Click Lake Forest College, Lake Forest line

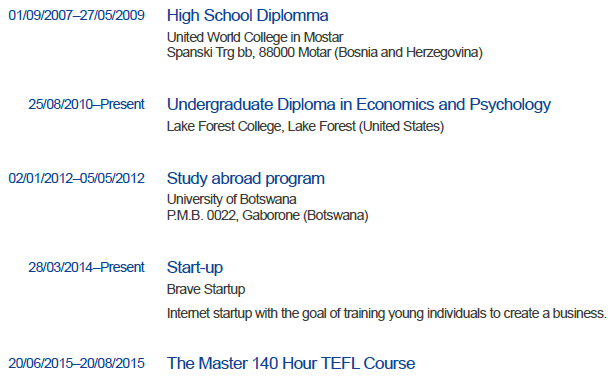click(305, 127)
